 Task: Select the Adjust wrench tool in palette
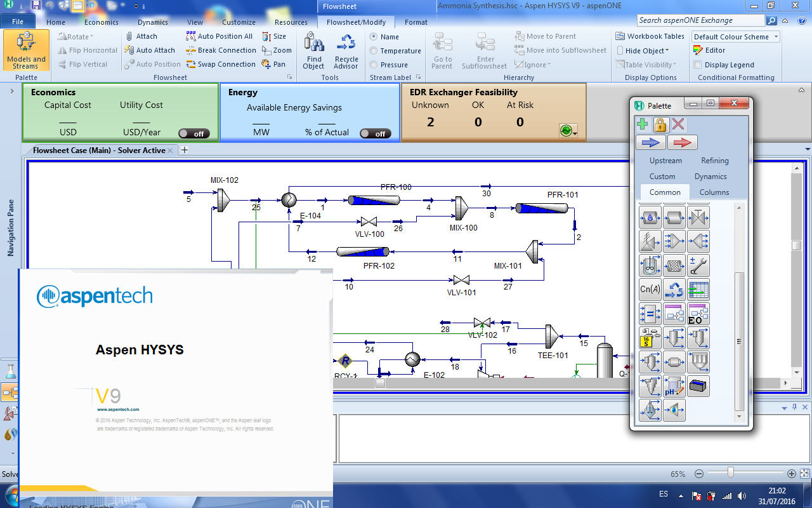pos(698,265)
